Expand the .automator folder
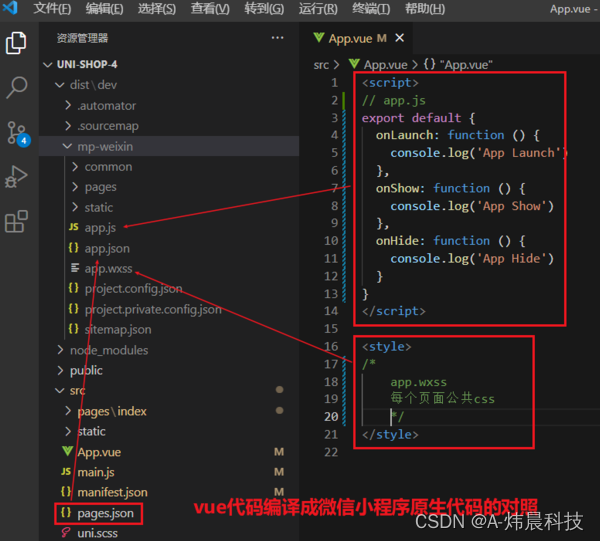The width and height of the screenshot is (600, 541). (68, 105)
